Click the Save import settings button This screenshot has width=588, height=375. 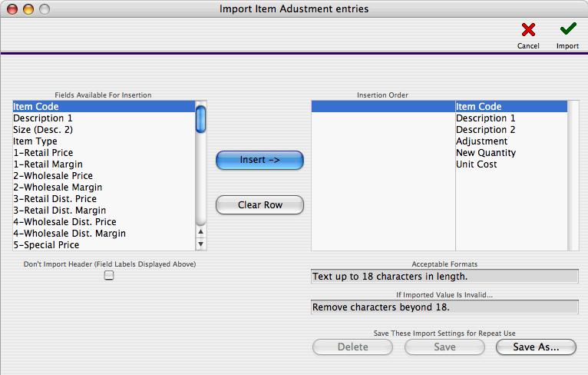pos(444,347)
